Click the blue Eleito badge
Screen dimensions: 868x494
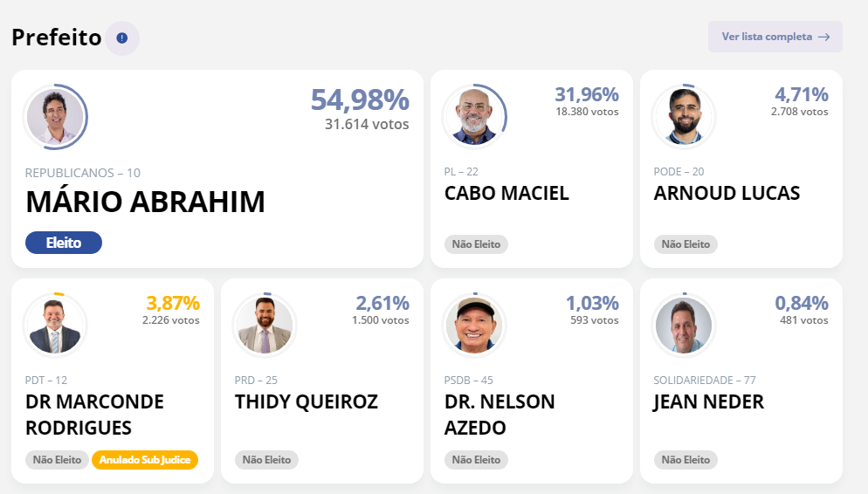pos(64,243)
